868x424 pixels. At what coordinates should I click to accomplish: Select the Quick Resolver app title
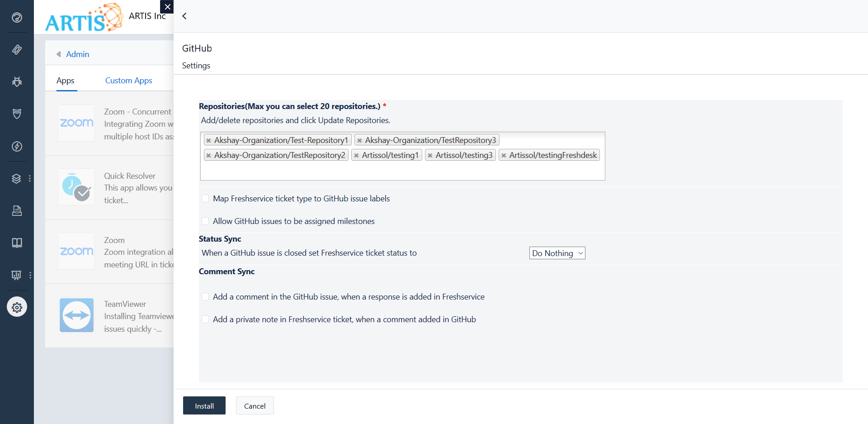pyautogui.click(x=130, y=176)
